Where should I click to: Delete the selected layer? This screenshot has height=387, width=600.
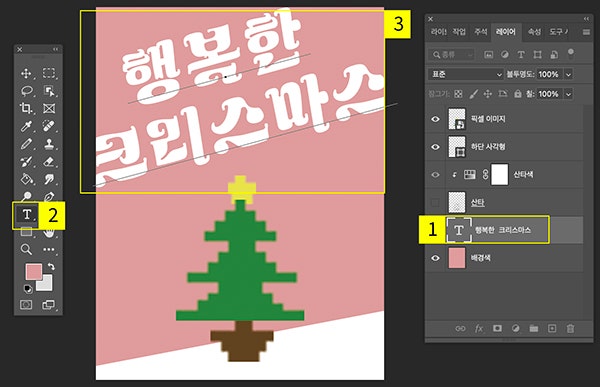coord(570,328)
